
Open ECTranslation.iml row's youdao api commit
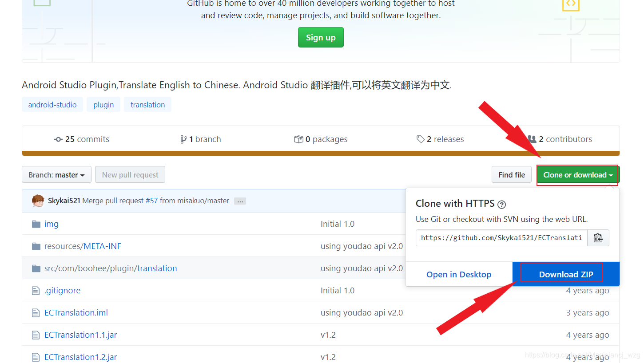coord(362,312)
